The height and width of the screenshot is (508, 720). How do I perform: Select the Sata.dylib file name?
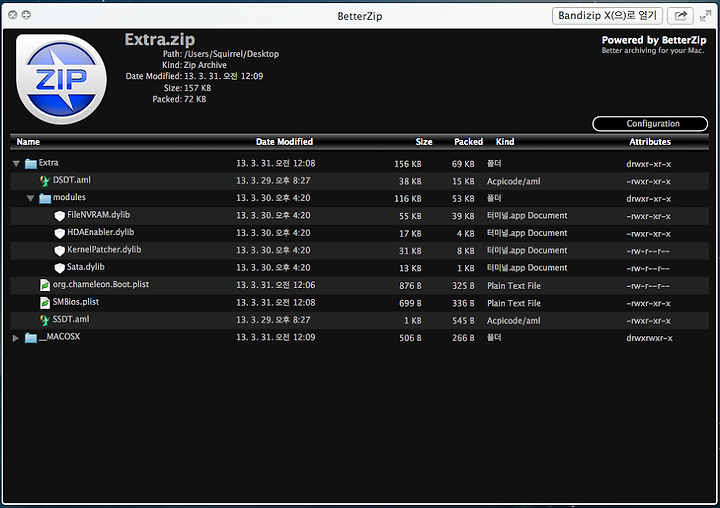pos(85,267)
